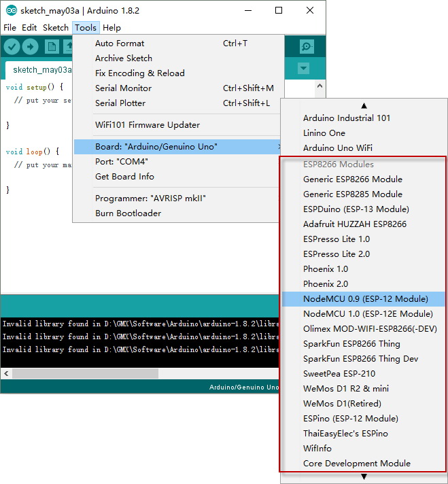448x484 pixels.
Task: Choose WeMos D1 R2 & mini board
Action: point(364,389)
